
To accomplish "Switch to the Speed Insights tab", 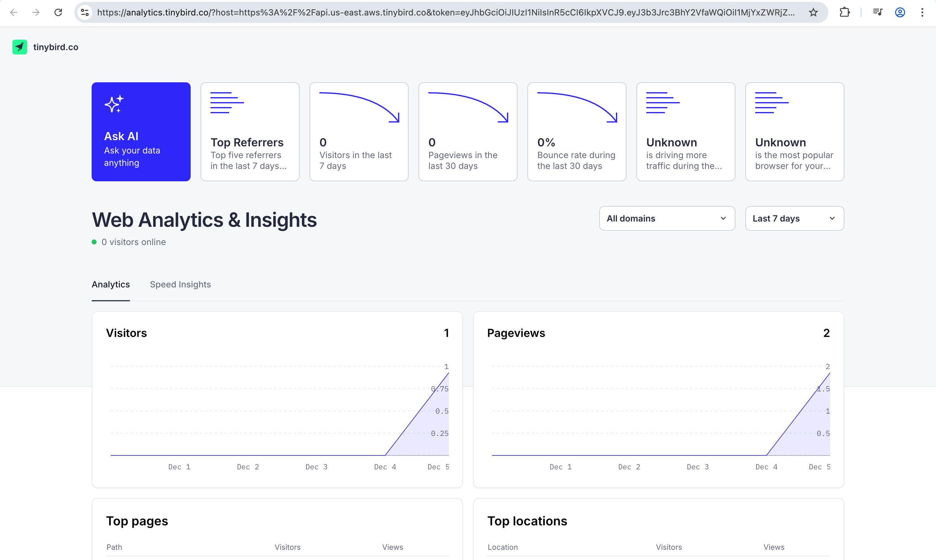I will coord(180,285).
